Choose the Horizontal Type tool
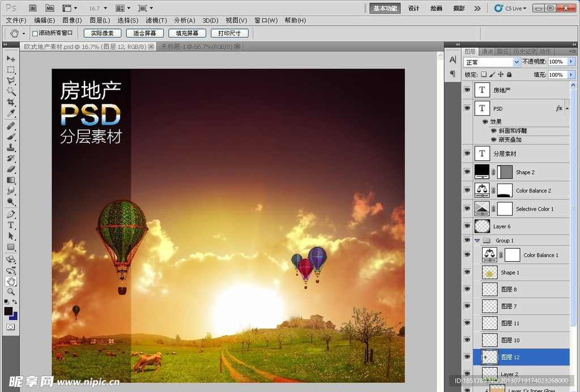Viewport: 580px width, 392px height. click(x=11, y=225)
